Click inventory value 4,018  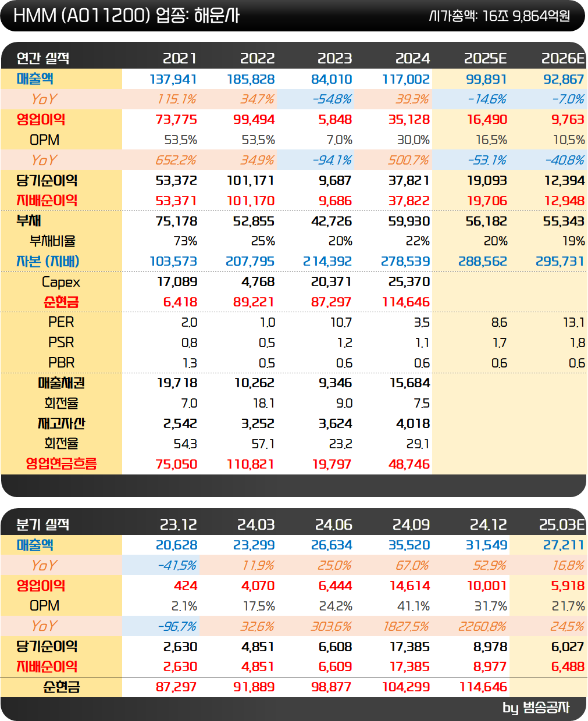point(413,424)
